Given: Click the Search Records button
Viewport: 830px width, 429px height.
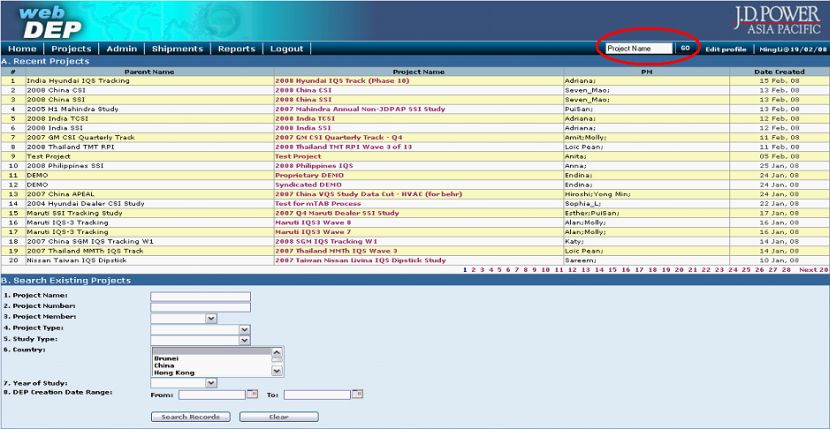Looking at the screenshot, I should 191,417.
